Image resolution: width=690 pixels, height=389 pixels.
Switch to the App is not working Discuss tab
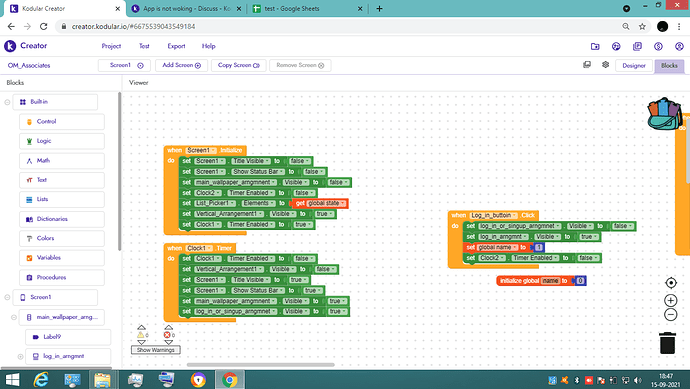[x=187, y=8]
